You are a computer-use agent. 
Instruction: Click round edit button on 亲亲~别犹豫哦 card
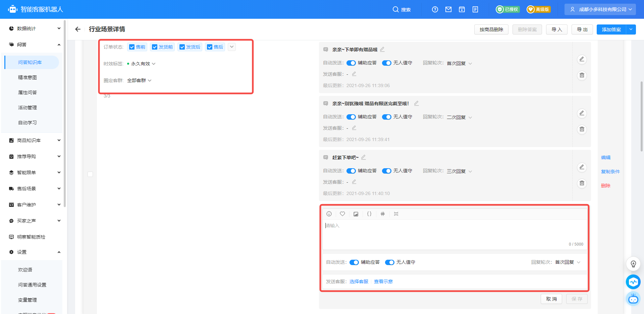click(x=582, y=113)
